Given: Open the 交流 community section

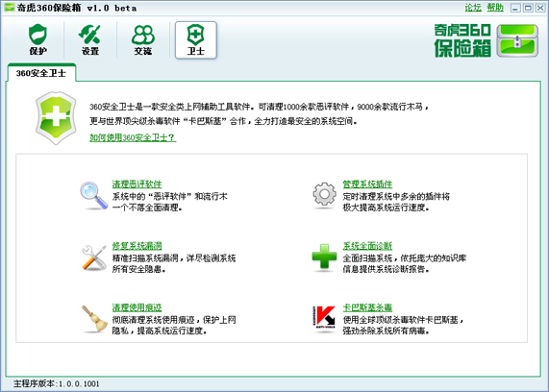Looking at the screenshot, I should pos(143,39).
